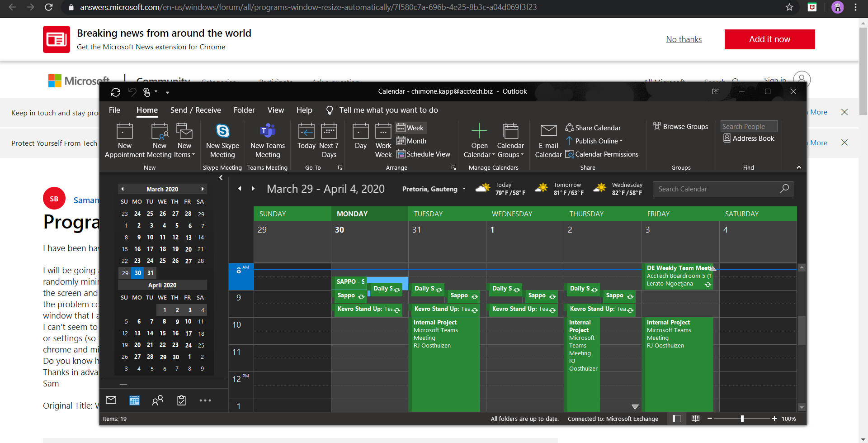Create a New Meeting
This screenshot has height=443, width=868.
tap(159, 141)
